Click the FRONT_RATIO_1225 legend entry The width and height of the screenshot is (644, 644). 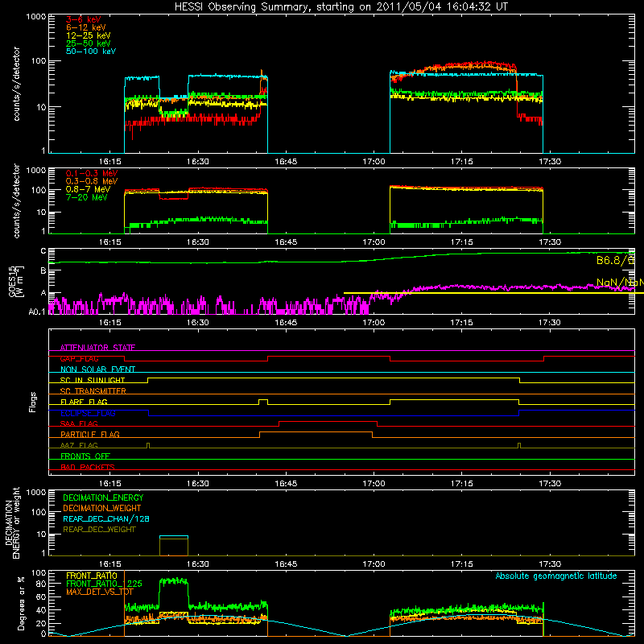[x=104, y=584]
